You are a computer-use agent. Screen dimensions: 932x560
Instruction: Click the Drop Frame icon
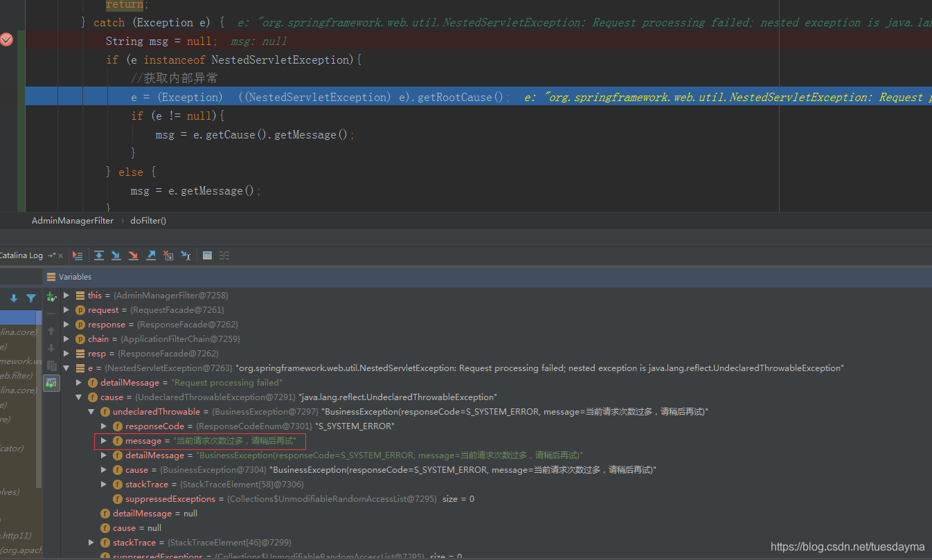(x=168, y=255)
